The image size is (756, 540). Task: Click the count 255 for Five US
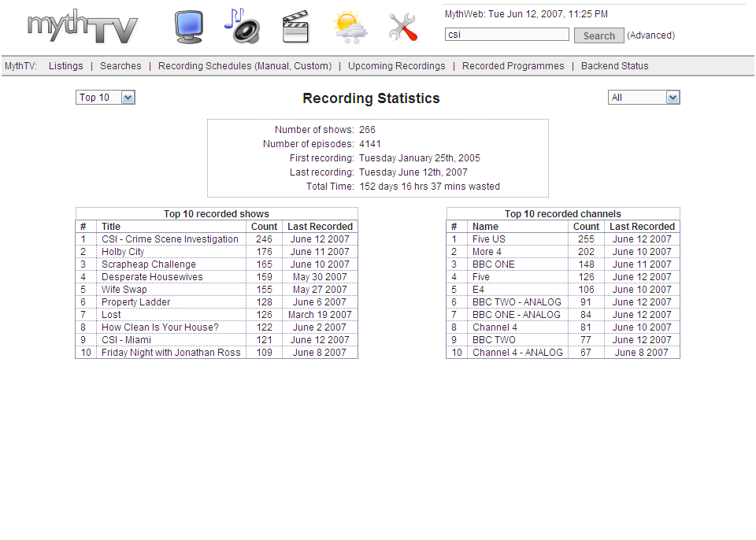(x=586, y=239)
